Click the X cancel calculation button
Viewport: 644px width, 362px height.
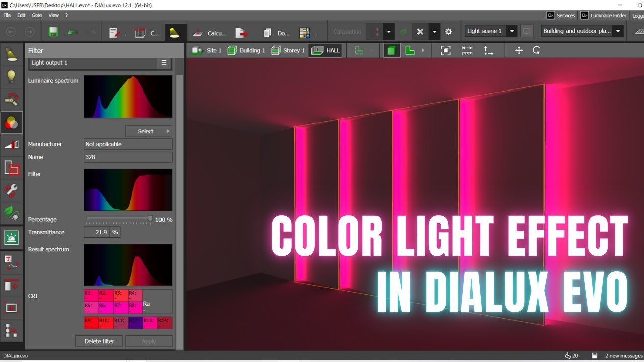[420, 32]
